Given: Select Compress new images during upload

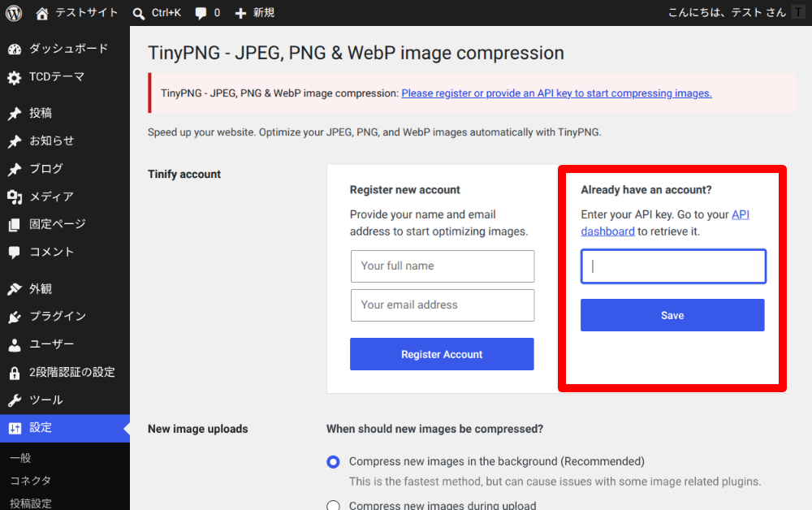Looking at the screenshot, I should click(x=333, y=505).
